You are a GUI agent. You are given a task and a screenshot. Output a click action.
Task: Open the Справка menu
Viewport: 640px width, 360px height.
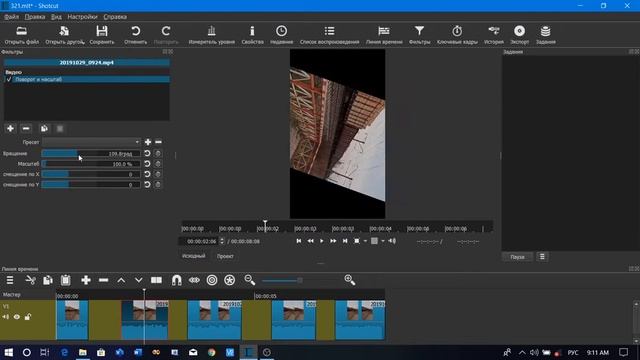pyautogui.click(x=115, y=17)
